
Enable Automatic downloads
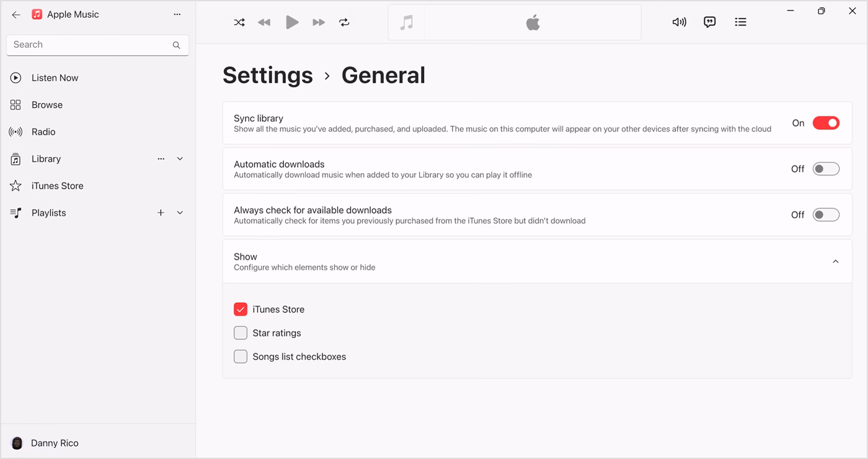(826, 168)
